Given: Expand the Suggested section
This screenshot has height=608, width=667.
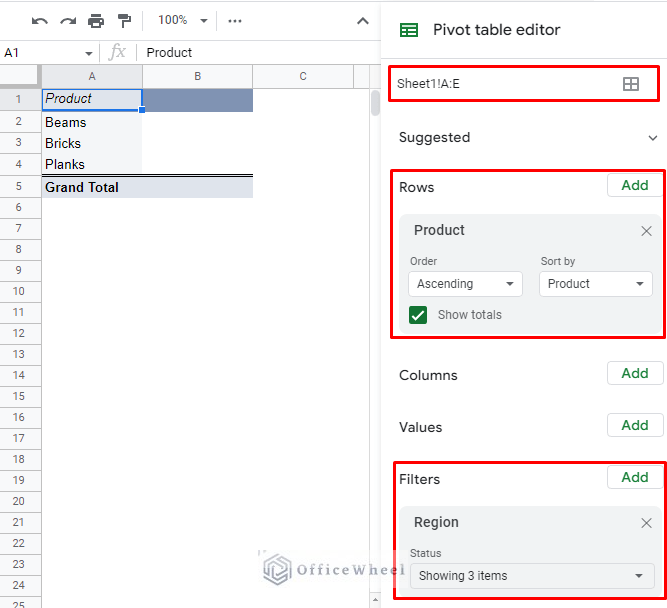Looking at the screenshot, I should tap(652, 138).
